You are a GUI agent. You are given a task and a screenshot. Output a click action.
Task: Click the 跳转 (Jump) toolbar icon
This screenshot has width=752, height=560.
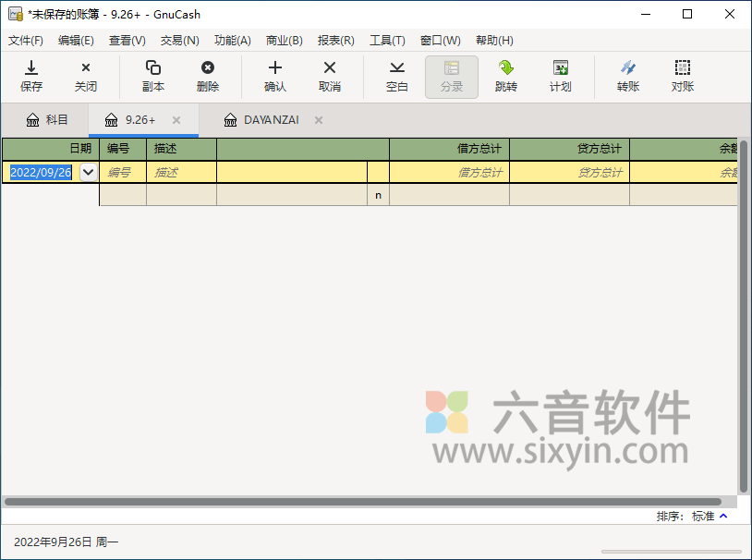507,76
